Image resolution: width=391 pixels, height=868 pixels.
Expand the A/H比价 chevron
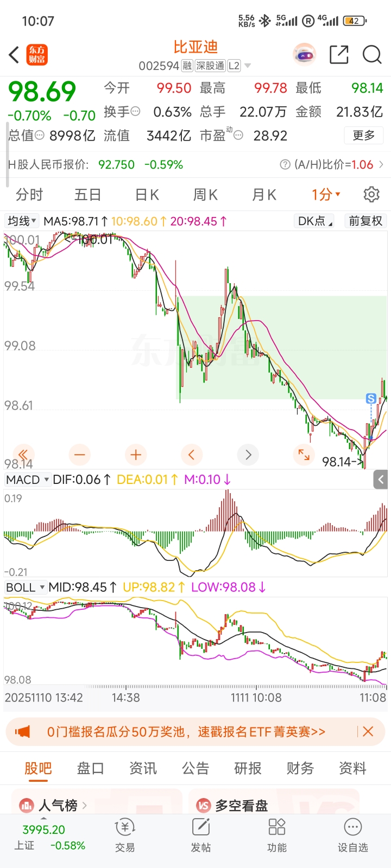[381, 164]
